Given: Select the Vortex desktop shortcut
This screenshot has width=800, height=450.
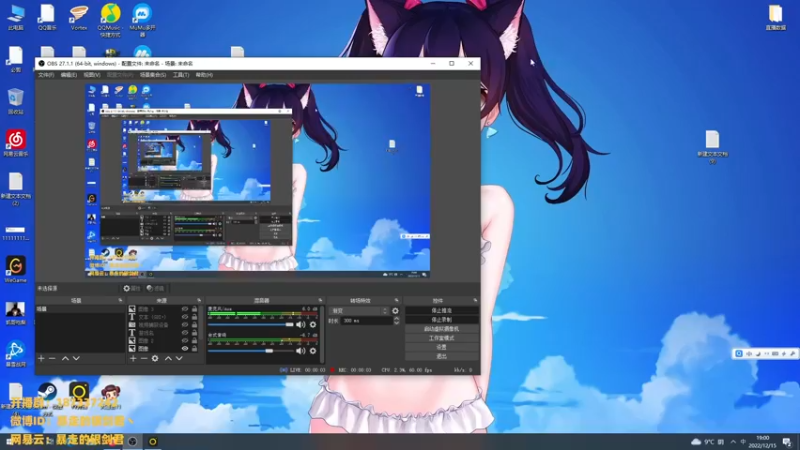Looking at the screenshot, I should [x=79, y=17].
